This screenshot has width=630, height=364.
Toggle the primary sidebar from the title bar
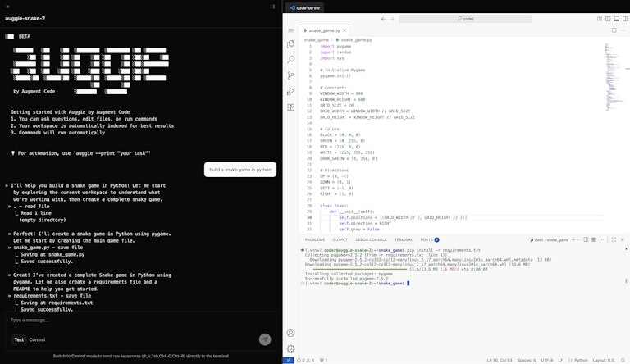pyautogui.click(x=608, y=19)
